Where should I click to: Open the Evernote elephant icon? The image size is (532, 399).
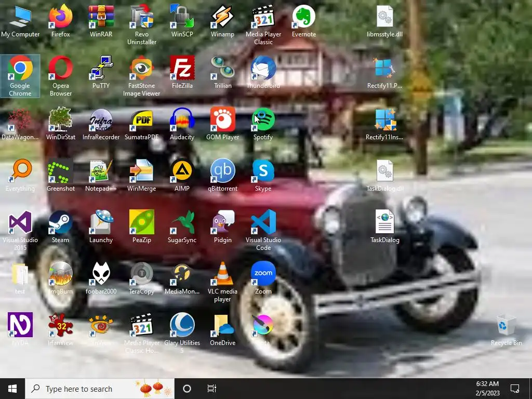[x=303, y=17]
